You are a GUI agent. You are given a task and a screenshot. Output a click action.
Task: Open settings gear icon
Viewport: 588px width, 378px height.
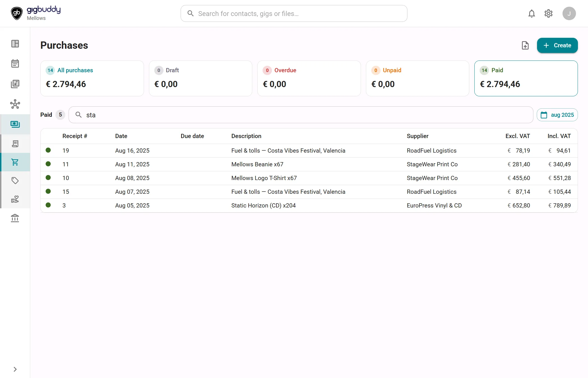(x=549, y=13)
